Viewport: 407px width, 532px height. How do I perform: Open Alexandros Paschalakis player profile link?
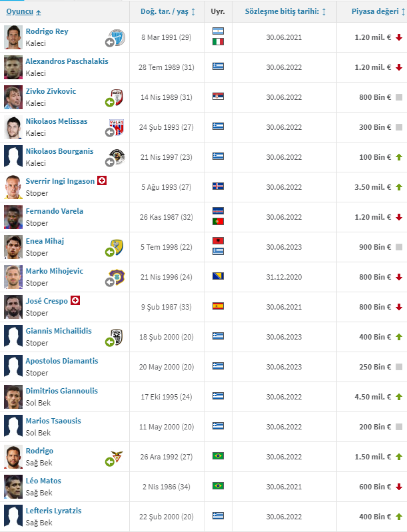coord(67,61)
